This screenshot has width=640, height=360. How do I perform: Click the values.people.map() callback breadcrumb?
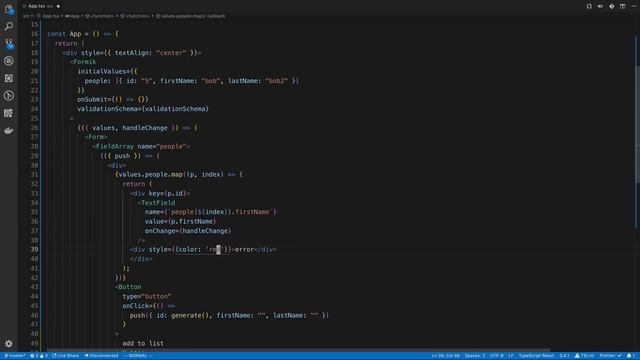191,16
